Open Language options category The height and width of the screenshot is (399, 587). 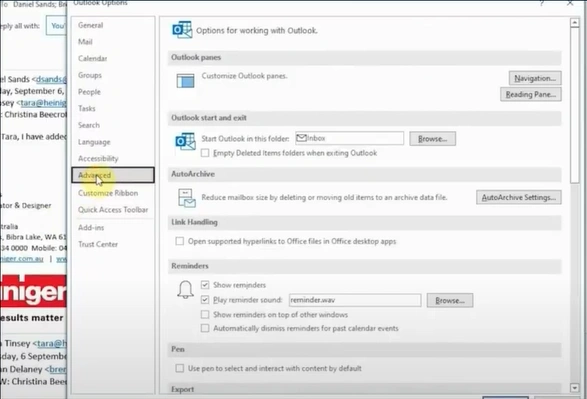113,142
